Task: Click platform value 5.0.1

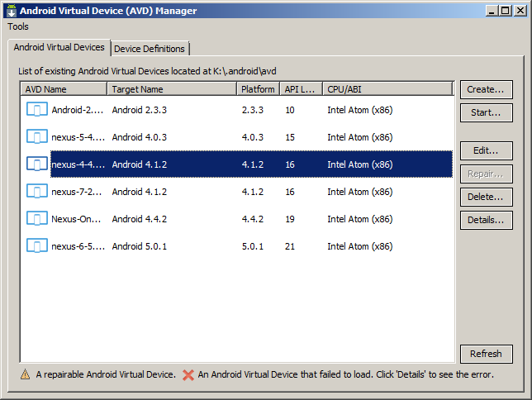Action: click(x=253, y=246)
